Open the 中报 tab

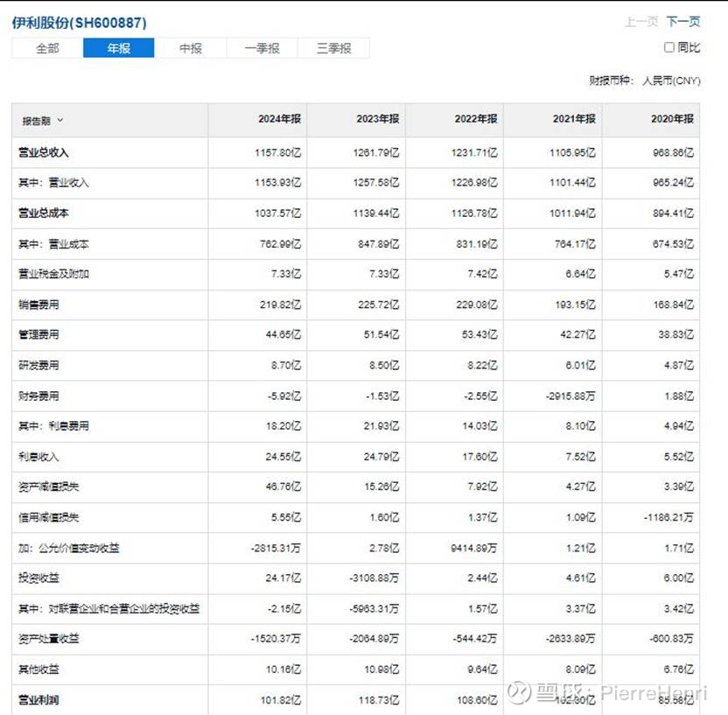point(191,48)
